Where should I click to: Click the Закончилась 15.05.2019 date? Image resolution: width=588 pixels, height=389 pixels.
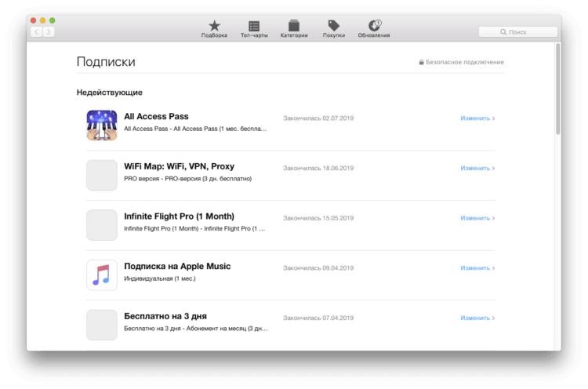pyautogui.click(x=318, y=218)
